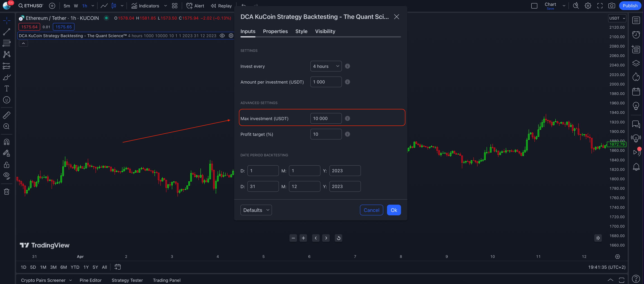Viewport: 644px width, 284px height.
Task: Open the Measure ruler tool
Action: coord(7,115)
